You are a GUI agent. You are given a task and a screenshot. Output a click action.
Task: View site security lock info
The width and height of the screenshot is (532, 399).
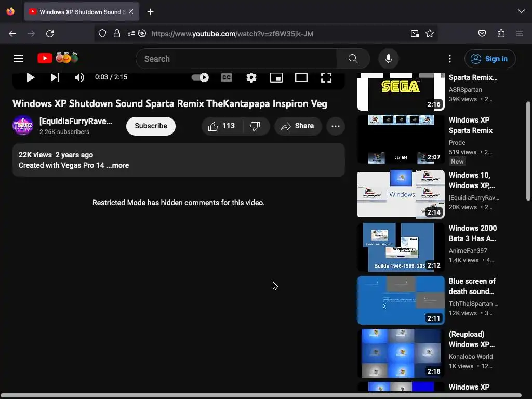[x=117, y=33]
